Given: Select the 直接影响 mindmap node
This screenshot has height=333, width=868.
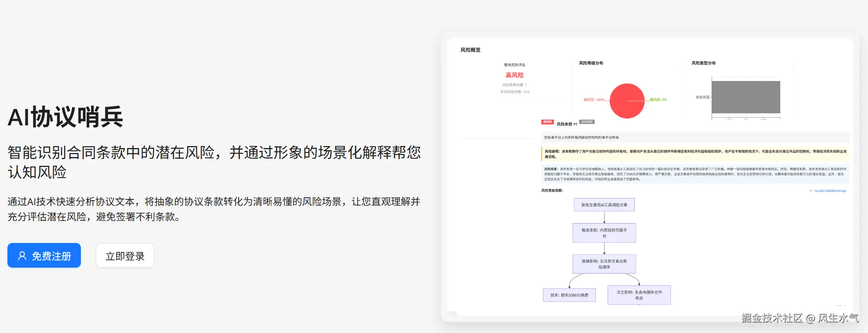Looking at the screenshot, I should [604, 264].
